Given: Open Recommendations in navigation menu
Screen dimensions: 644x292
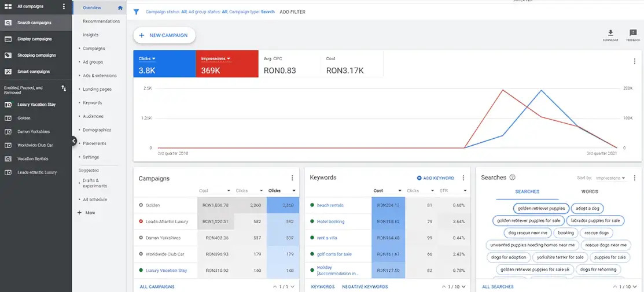Looking at the screenshot, I should (x=101, y=21).
